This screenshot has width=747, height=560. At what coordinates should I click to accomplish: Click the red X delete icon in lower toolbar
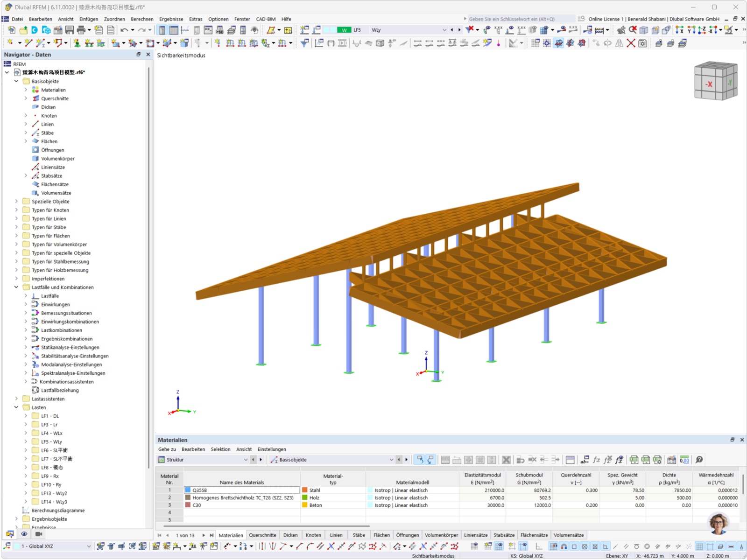click(631, 43)
